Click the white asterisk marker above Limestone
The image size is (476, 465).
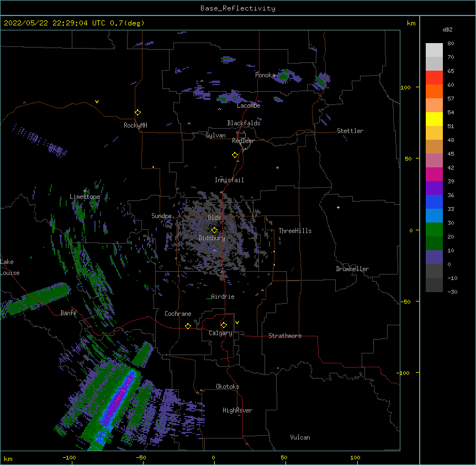click(x=85, y=191)
